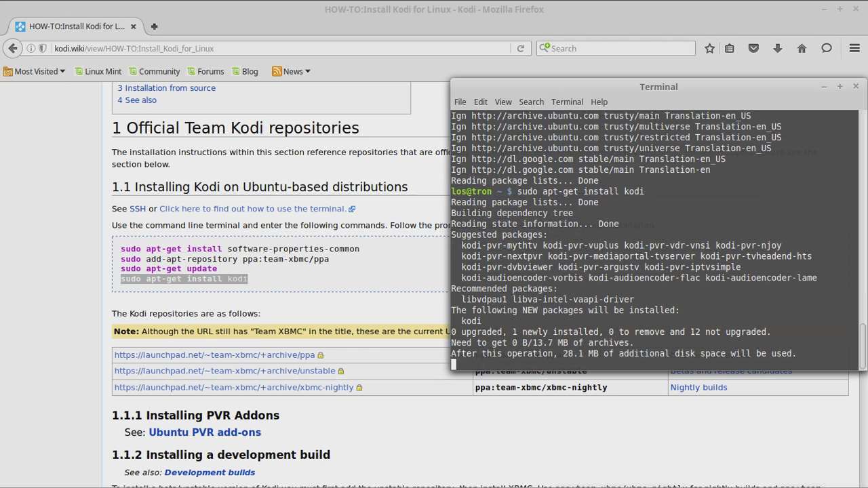The width and height of the screenshot is (868, 488).
Task: Click the '1 Official Team Kodi repositories' heading
Action: pos(235,128)
